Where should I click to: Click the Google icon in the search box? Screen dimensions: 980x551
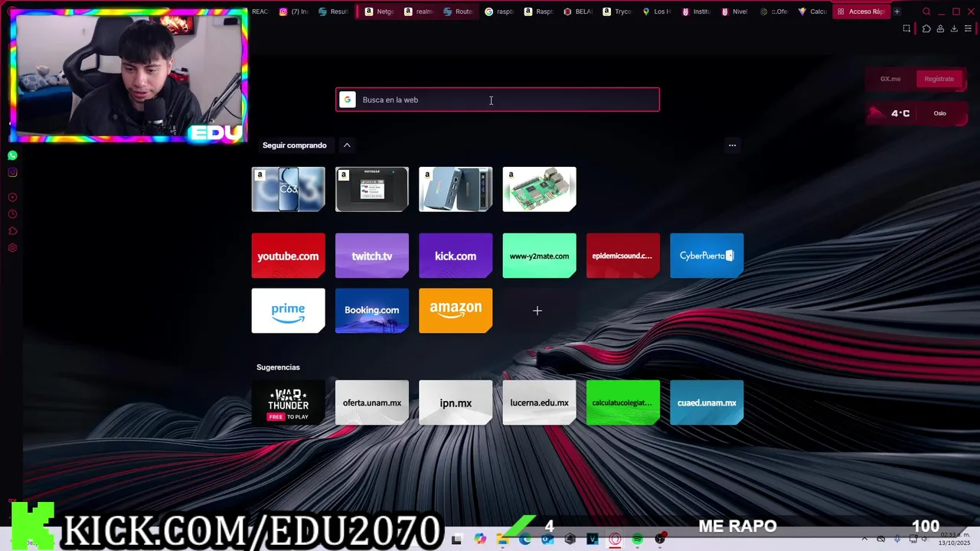[348, 99]
